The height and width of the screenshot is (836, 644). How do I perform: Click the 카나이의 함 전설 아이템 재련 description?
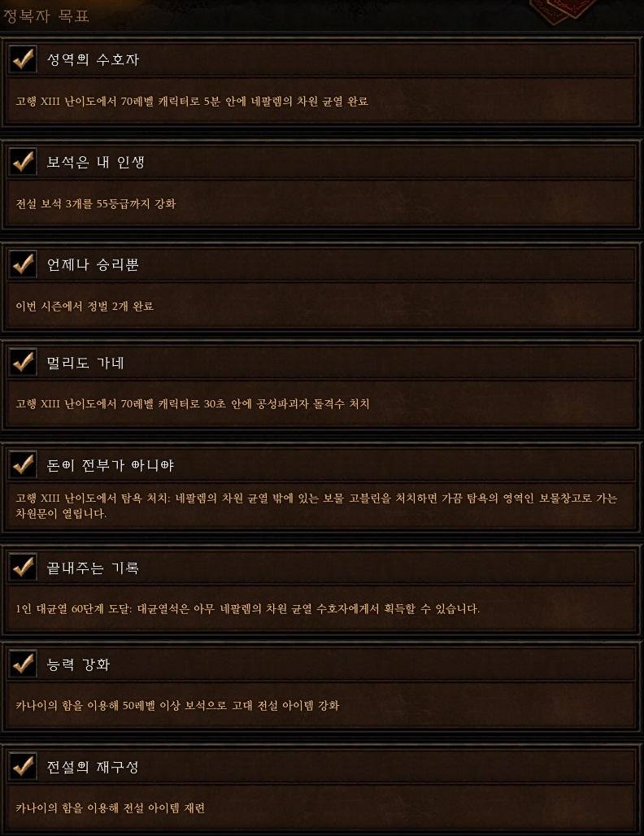tap(111, 808)
